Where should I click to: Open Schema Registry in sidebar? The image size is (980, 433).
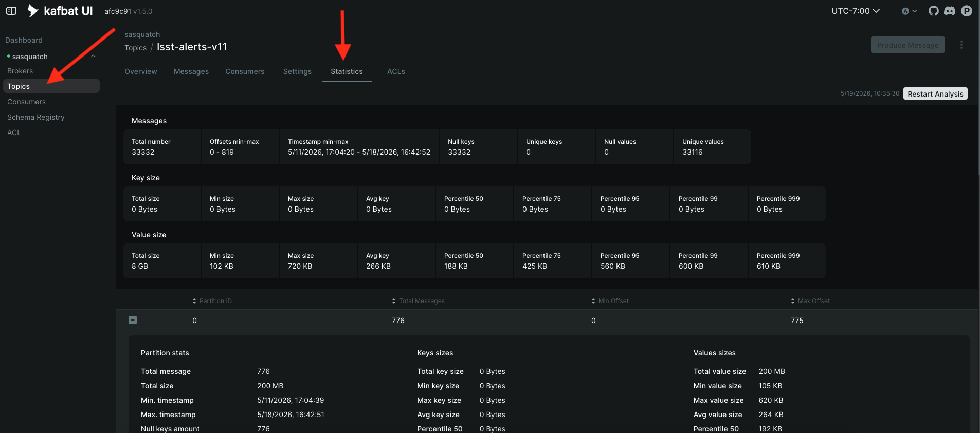coord(36,117)
